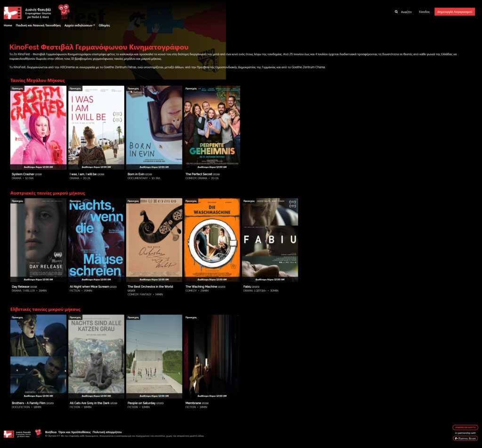The width and height of the screenshot is (482, 448).
Task: Open Das Perfekte Geheimnis poster
Action: click(x=212, y=127)
